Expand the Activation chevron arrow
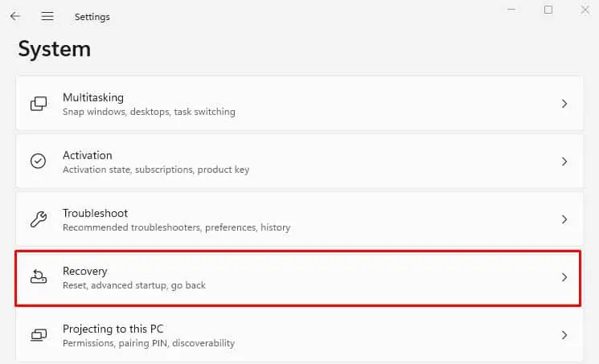The height and width of the screenshot is (364, 599). pyautogui.click(x=564, y=162)
